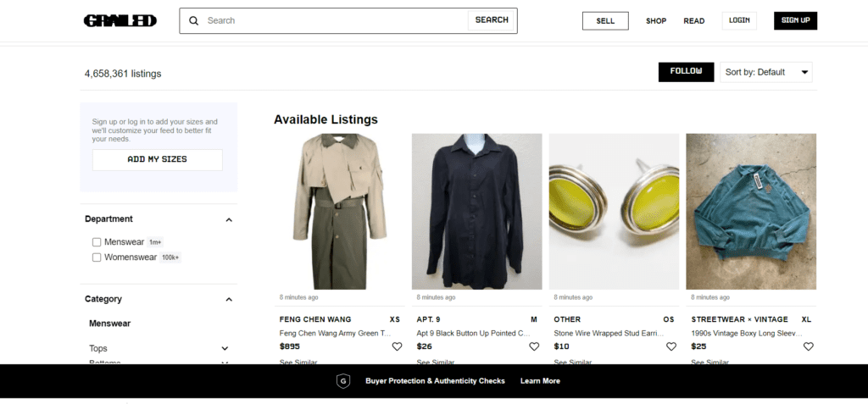Check the Menswear department checkbox
The image size is (868, 404).
tap(97, 242)
